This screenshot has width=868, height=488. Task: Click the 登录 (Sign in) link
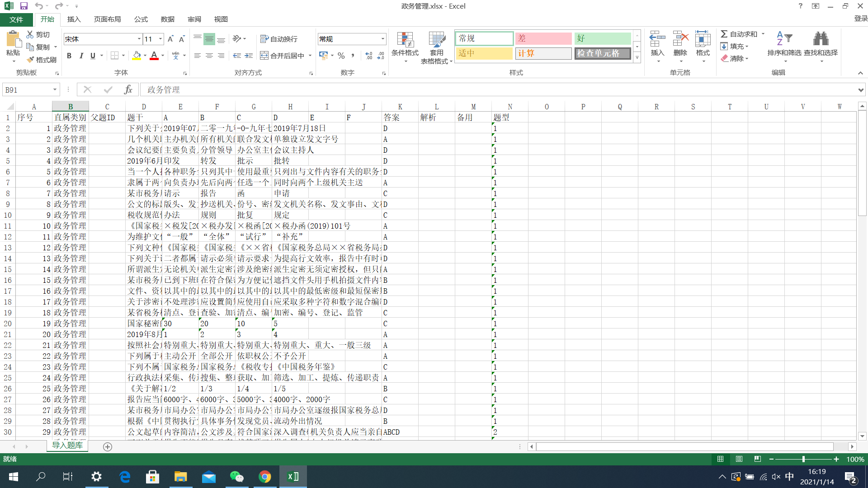click(860, 19)
